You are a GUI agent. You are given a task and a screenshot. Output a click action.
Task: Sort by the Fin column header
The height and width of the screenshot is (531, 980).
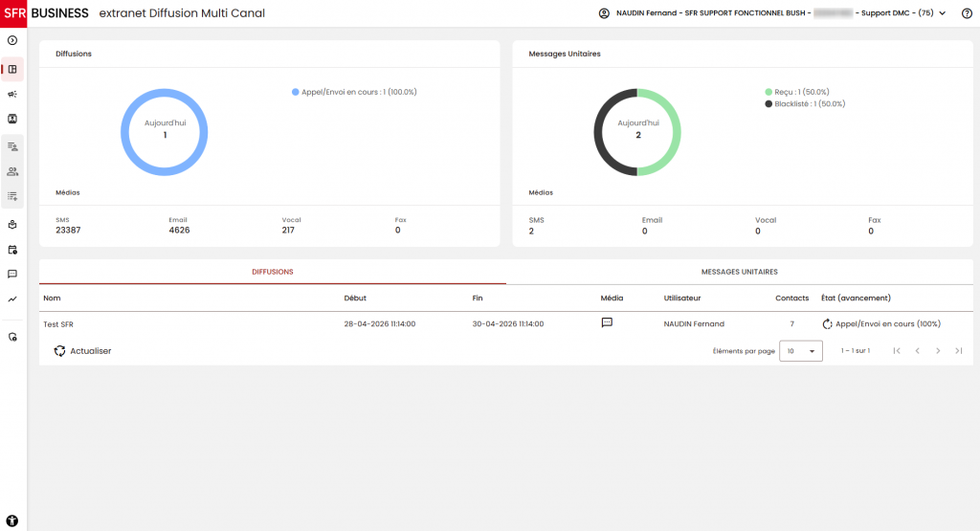(478, 298)
